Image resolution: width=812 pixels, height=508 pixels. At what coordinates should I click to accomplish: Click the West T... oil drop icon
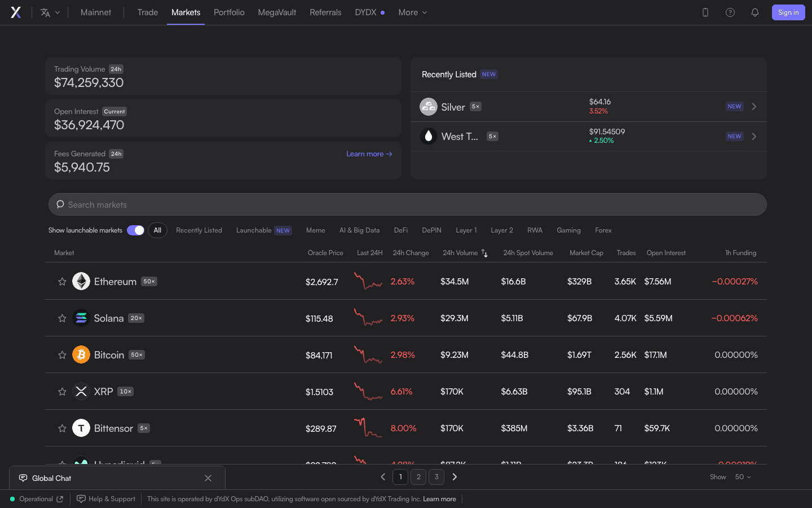(429, 136)
